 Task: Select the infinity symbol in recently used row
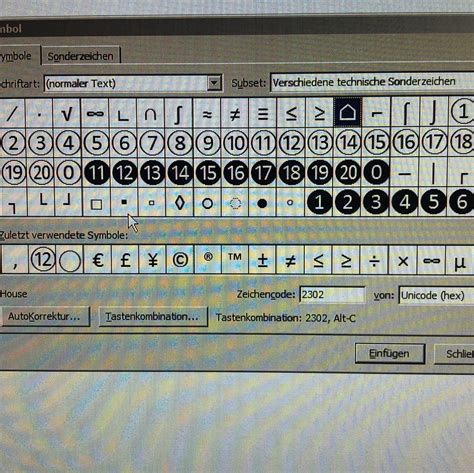[431, 261]
